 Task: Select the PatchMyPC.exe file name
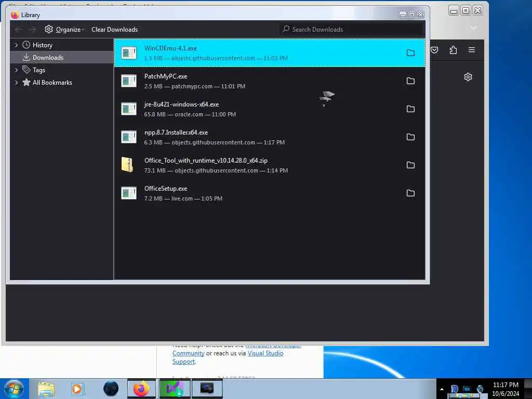(x=166, y=77)
